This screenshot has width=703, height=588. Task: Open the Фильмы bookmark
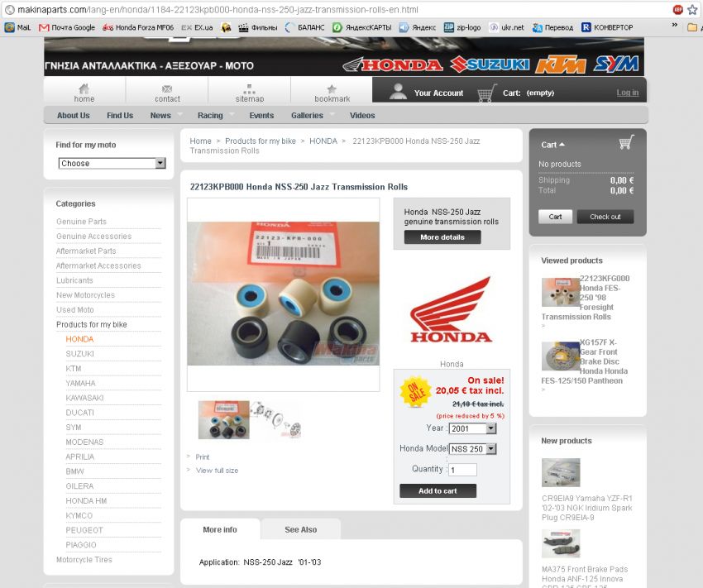[x=258, y=27]
